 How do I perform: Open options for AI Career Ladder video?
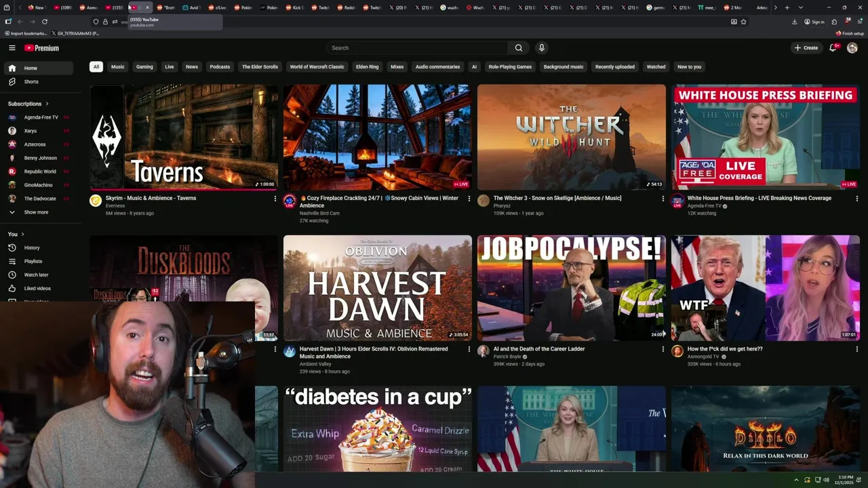tap(663, 349)
